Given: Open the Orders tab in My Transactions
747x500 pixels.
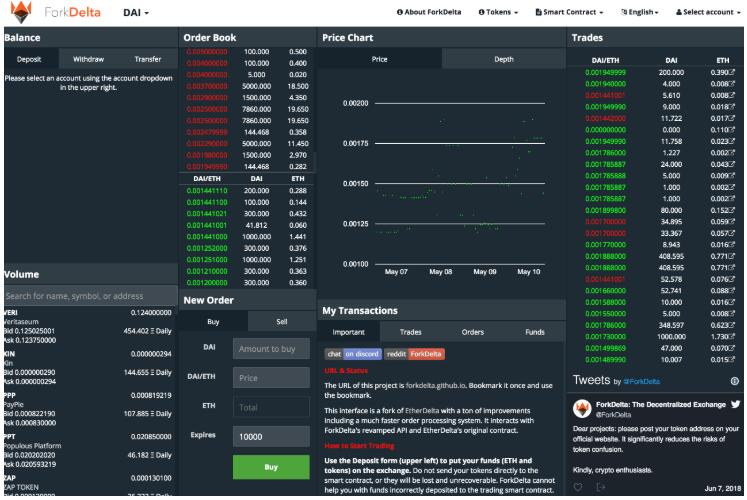Looking at the screenshot, I should (473, 332).
